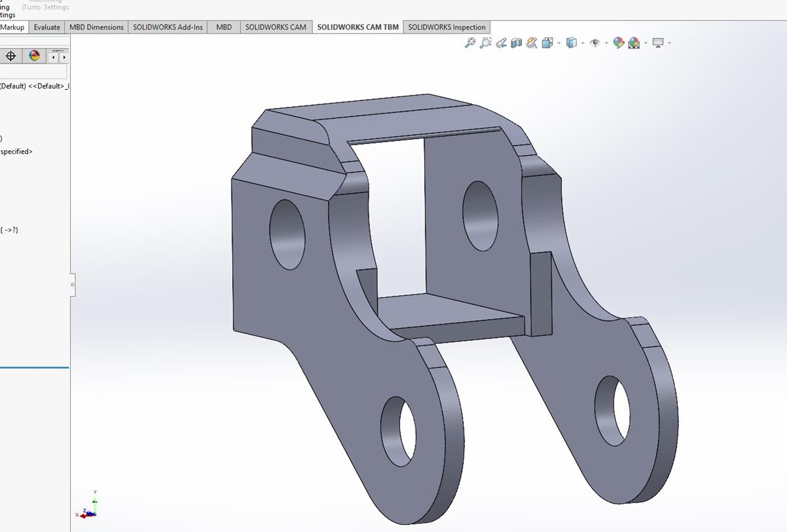Open the SOLIDWORKS CAM tab

click(x=275, y=27)
